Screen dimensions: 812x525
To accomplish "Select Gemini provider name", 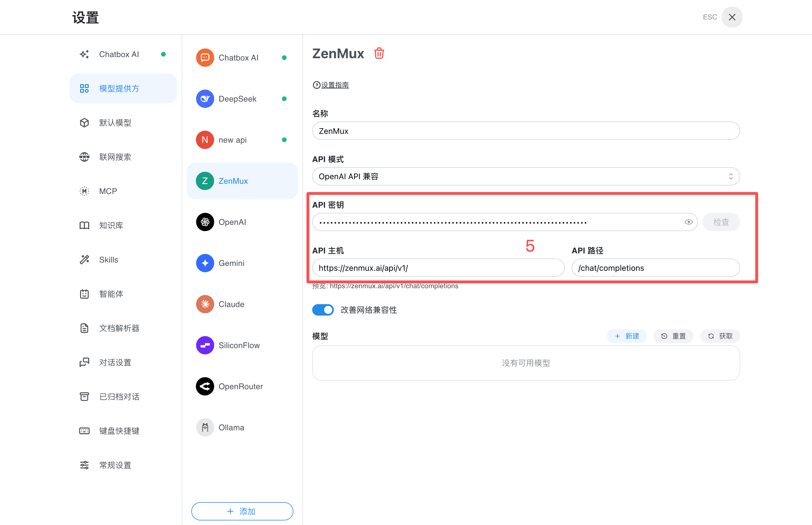I will coord(231,263).
